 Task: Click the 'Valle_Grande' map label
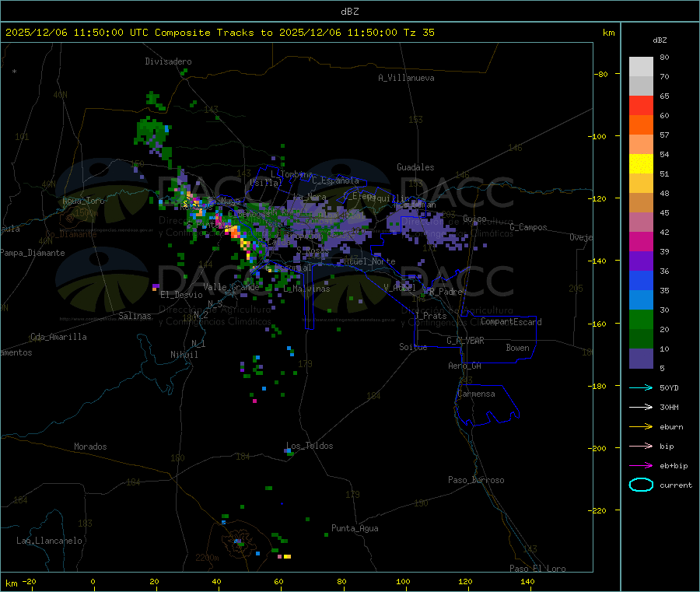pyautogui.click(x=231, y=287)
